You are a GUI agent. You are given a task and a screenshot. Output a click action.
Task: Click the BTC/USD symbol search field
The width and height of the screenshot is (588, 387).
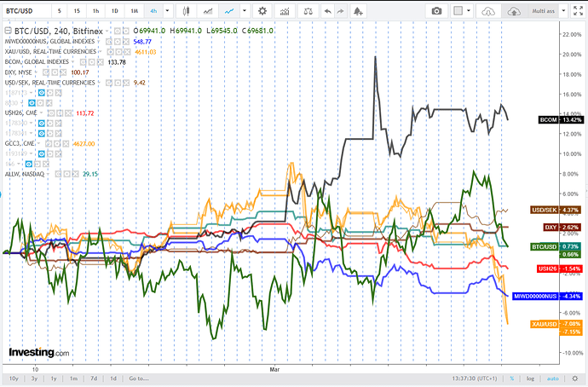[26, 11]
